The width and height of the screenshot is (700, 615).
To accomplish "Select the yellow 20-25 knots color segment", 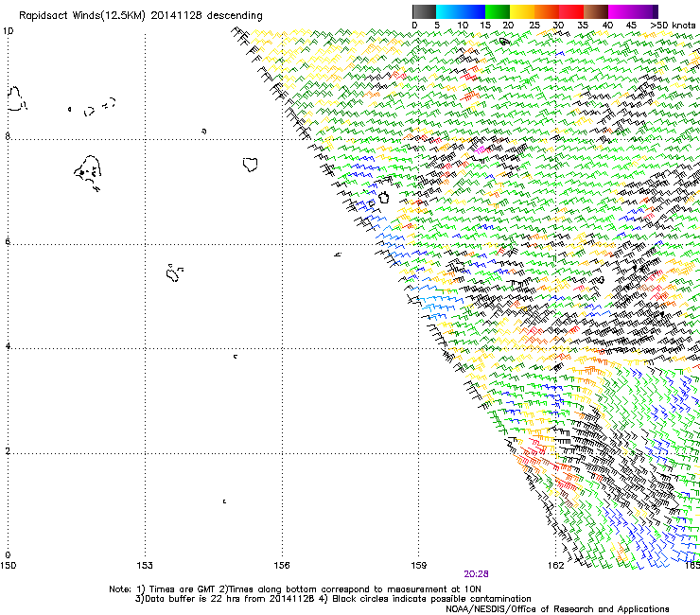I will pos(522,11).
